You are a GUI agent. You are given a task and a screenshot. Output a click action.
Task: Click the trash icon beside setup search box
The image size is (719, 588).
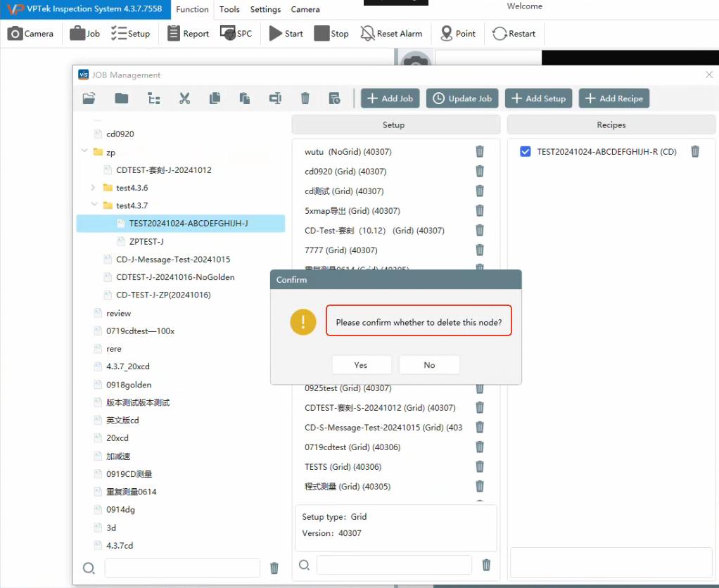pos(487,565)
